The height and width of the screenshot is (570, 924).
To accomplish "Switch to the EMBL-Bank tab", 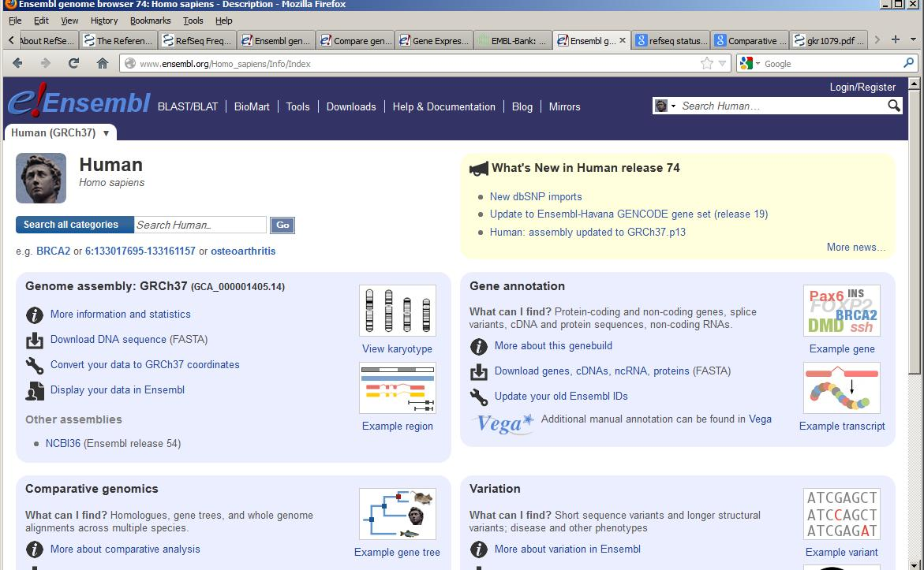I will 513,41.
